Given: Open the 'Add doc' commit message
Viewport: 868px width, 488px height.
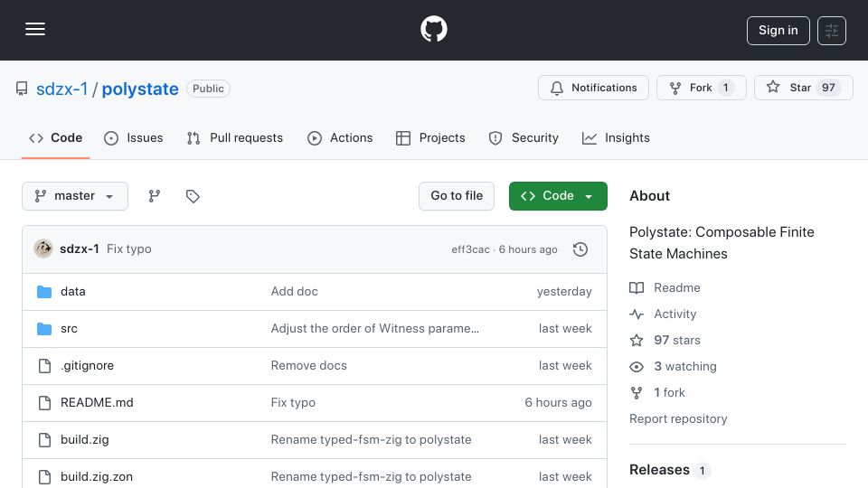Looking at the screenshot, I should 295,292.
